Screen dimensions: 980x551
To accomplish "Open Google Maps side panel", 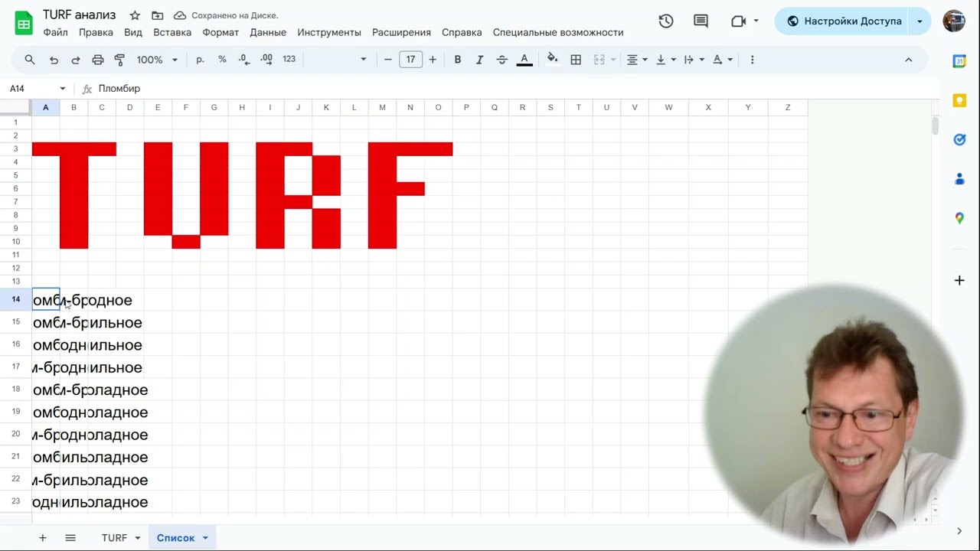I will click(959, 218).
